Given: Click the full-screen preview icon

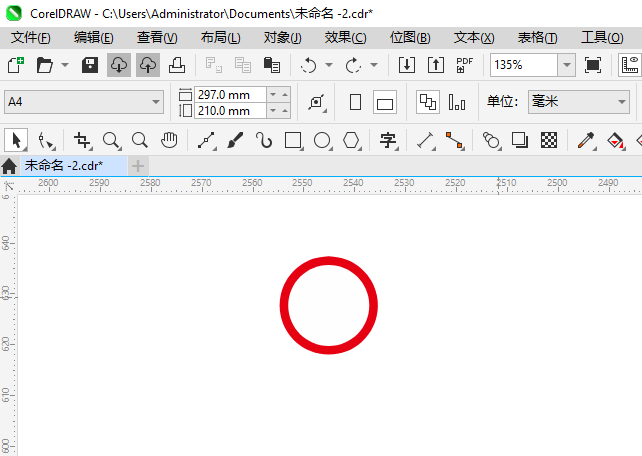Looking at the screenshot, I should [592, 65].
